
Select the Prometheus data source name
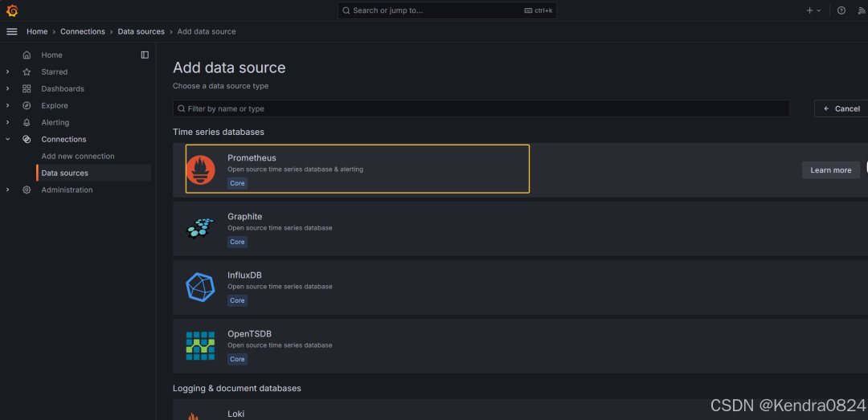coord(252,158)
